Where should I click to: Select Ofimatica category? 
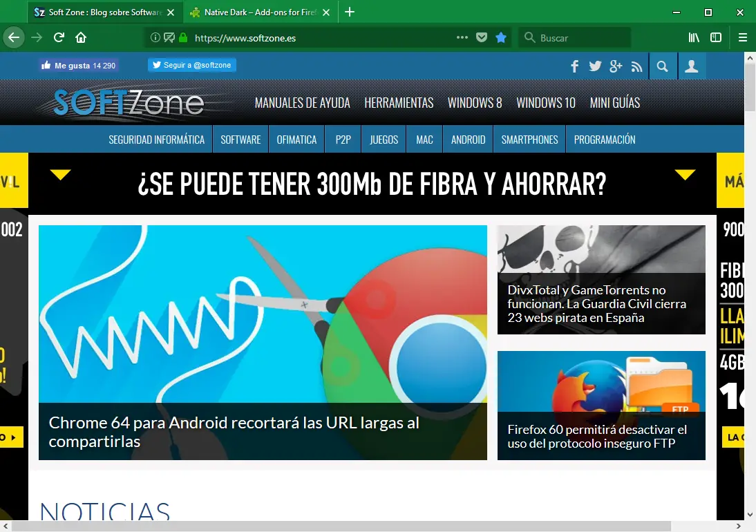pos(296,140)
